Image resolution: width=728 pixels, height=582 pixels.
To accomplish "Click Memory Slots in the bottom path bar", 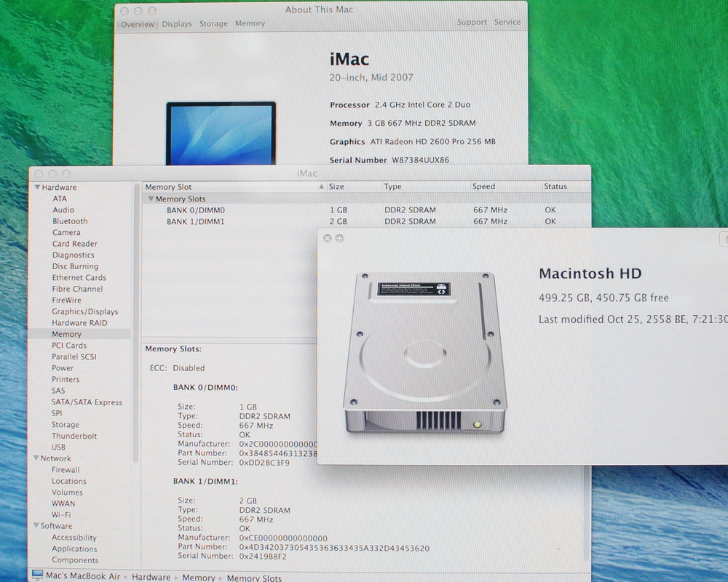I will point(254,578).
